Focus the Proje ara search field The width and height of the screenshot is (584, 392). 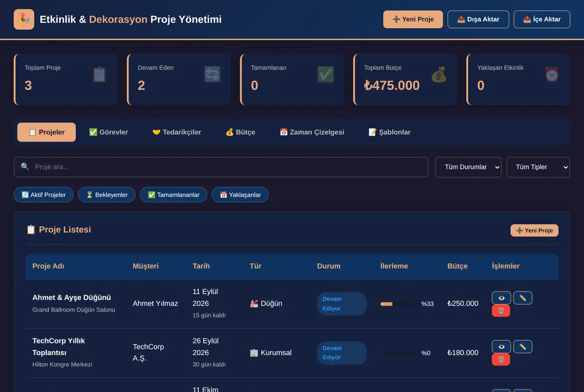pyautogui.click(x=221, y=167)
